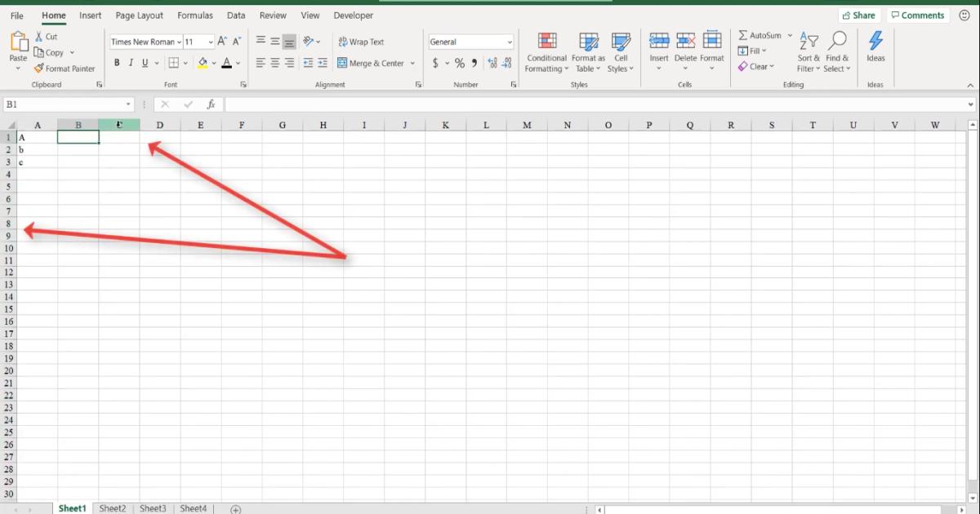Open the Comments pane

click(918, 15)
